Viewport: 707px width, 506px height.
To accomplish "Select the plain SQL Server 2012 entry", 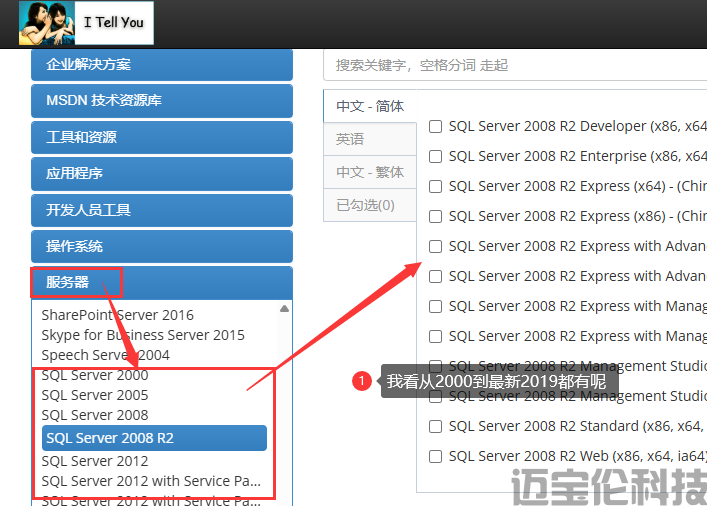I will 95,461.
